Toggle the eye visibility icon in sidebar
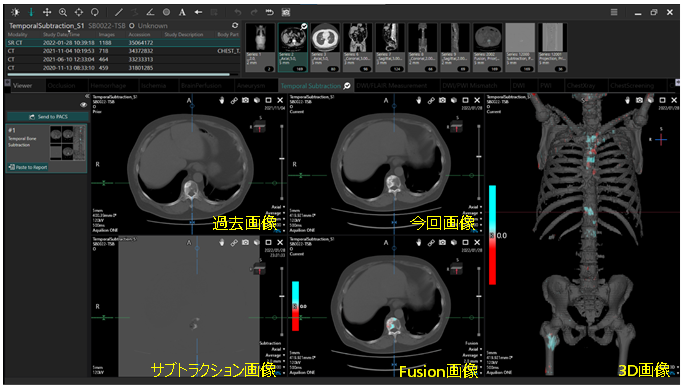Viewport: 698px width, 392px height. pyautogui.click(x=83, y=105)
